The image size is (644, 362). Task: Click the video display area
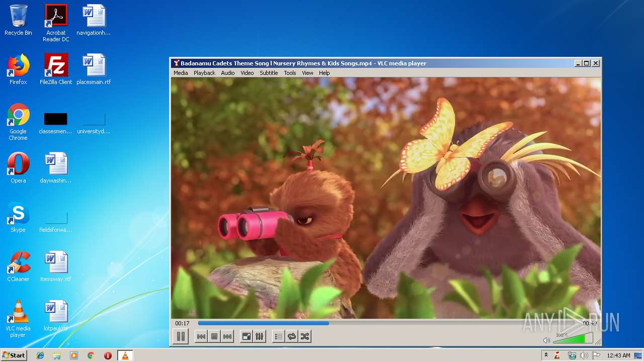tap(386, 198)
